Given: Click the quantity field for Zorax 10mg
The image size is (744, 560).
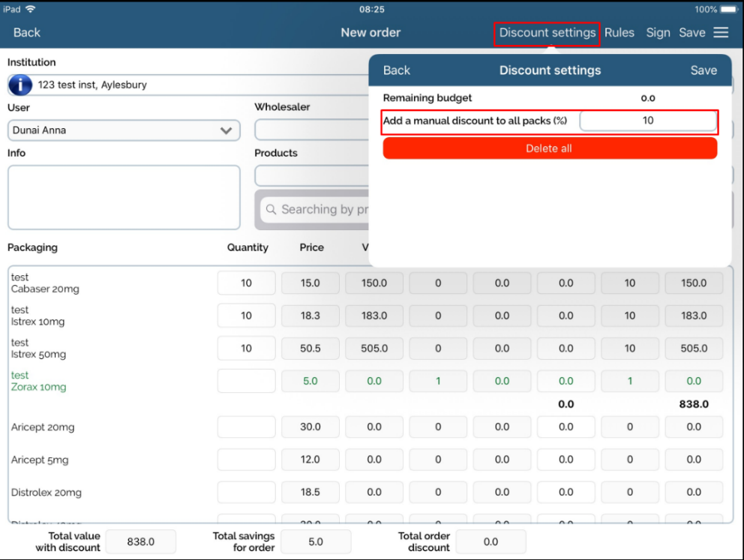Looking at the screenshot, I should coord(246,381).
